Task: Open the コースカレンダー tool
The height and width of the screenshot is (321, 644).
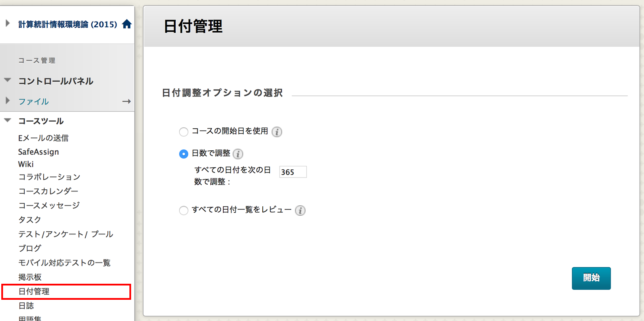Action: tap(48, 191)
